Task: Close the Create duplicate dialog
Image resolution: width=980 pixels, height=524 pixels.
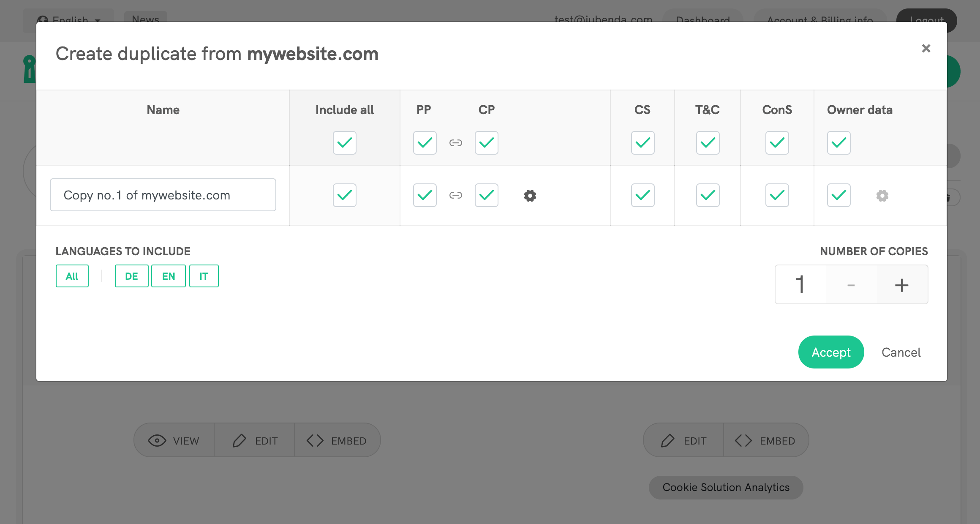Action: pos(926,49)
